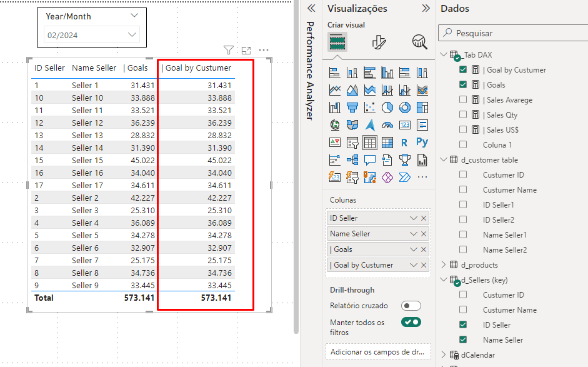Select the funnel chart visual
The width and height of the screenshot is (588, 367).
(352, 108)
